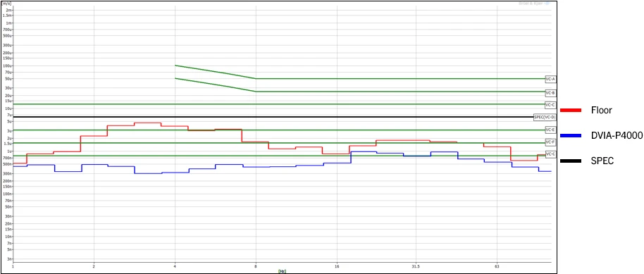Click the '10n' y-axis tick label
The height and width of the screenshot is (274, 644).
click(9, 236)
